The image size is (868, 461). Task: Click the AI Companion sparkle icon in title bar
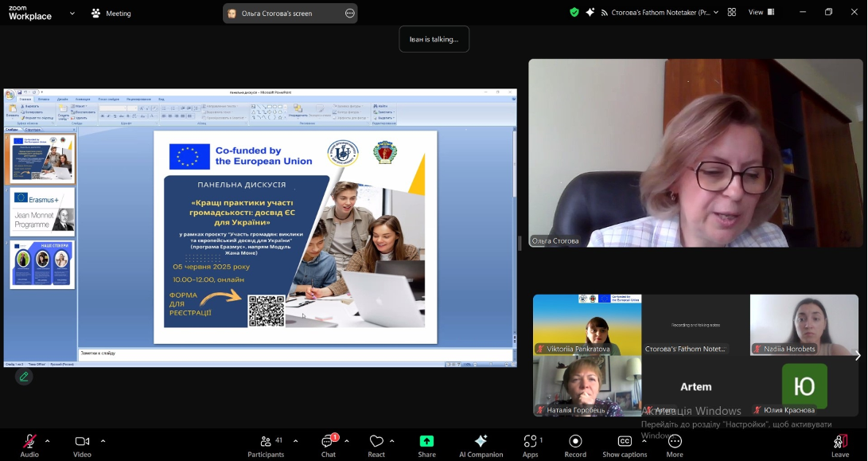pos(590,12)
